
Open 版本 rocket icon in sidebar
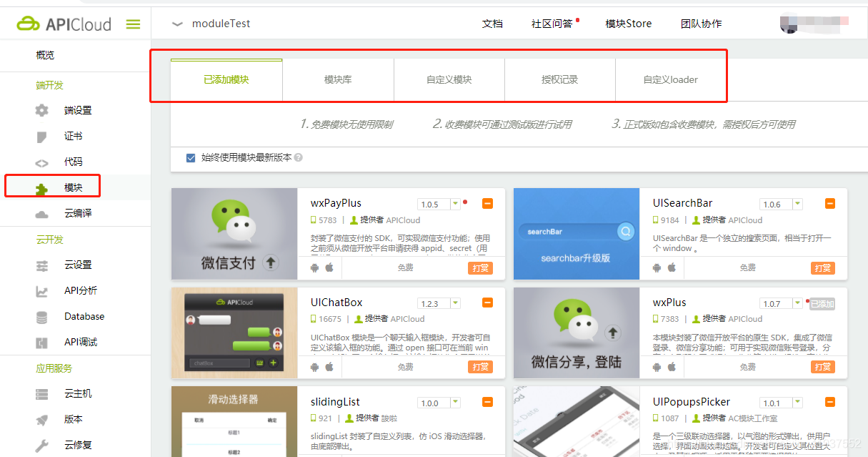coord(42,419)
